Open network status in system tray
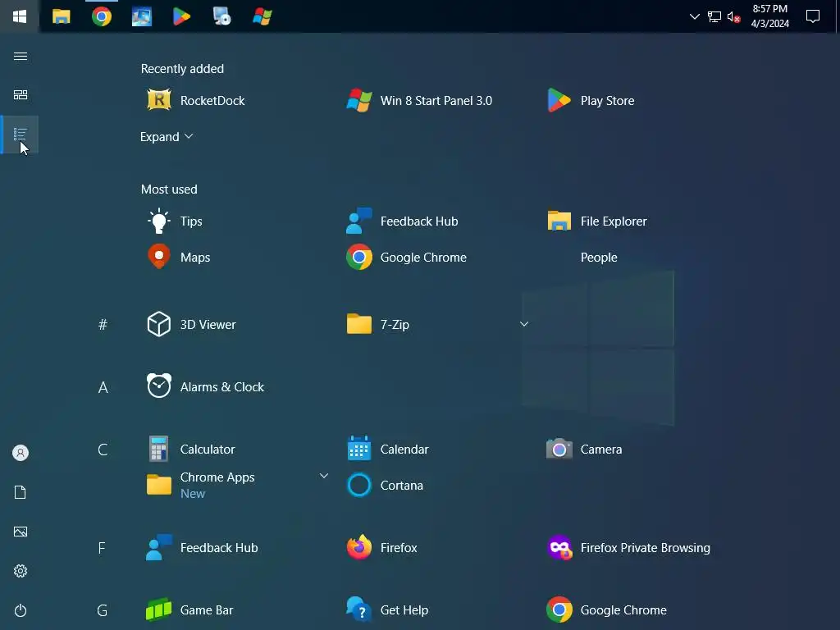 point(714,16)
